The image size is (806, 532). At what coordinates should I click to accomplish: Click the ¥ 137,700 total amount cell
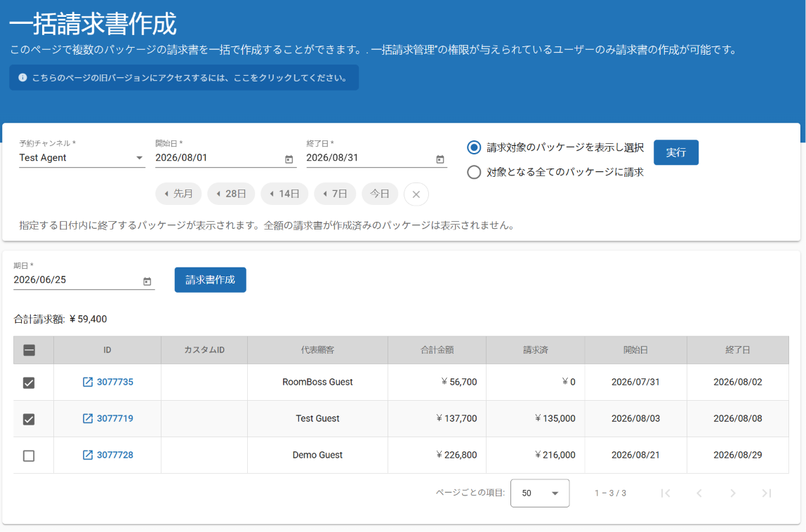coord(437,418)
